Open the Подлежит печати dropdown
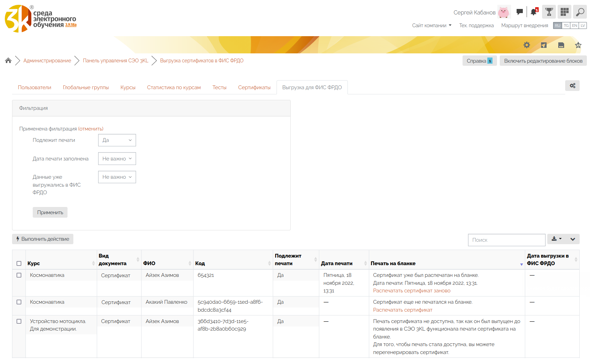 point(117,140)
